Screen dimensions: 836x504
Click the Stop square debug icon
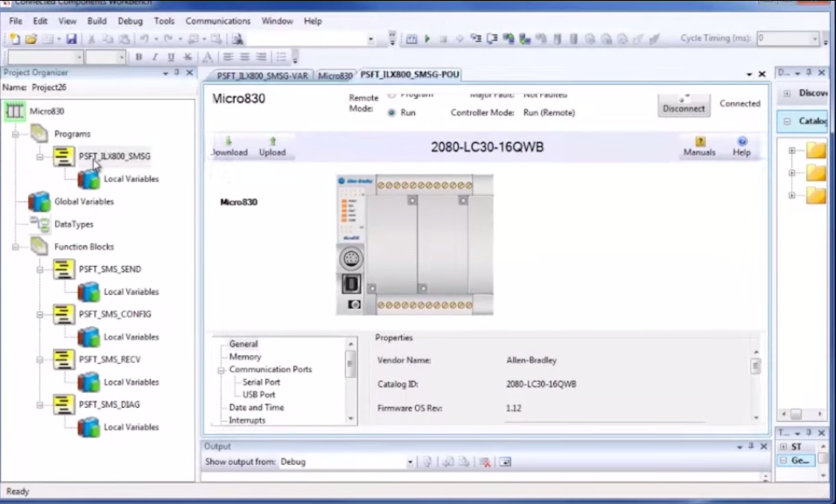point(443,38)
